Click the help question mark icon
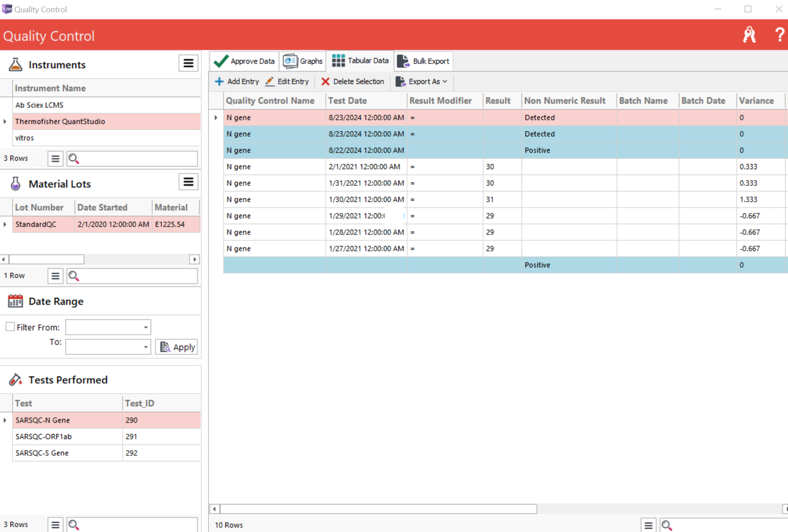Screen dimensions: 788x532 [x=779, y=35]
